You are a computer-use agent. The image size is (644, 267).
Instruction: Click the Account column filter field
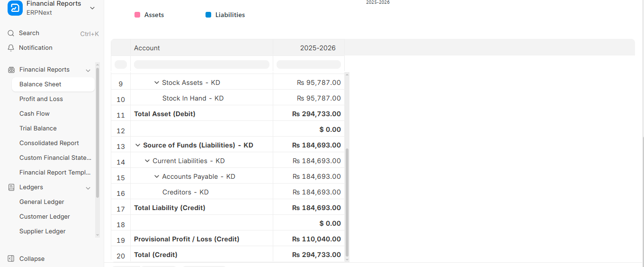point(202,64)
